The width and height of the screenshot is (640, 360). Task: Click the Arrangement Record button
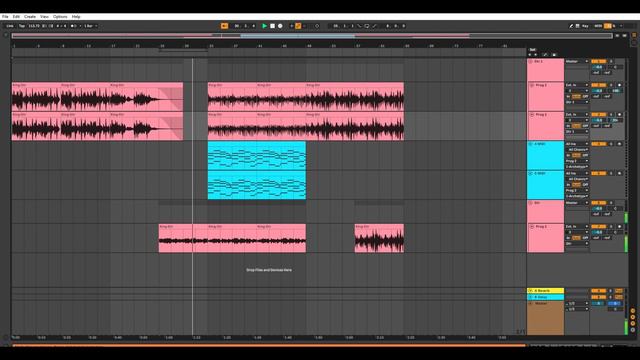(280, 26)
